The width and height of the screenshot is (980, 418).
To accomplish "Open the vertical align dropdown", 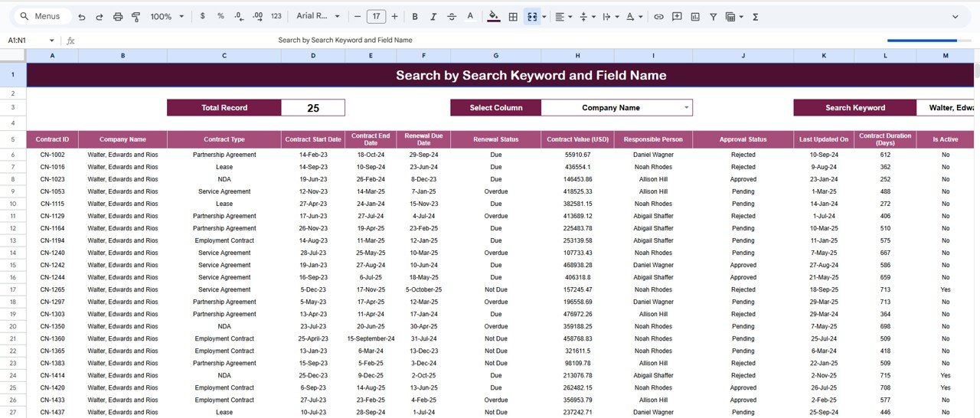I will pyautogui.click(x=586, y=16).
